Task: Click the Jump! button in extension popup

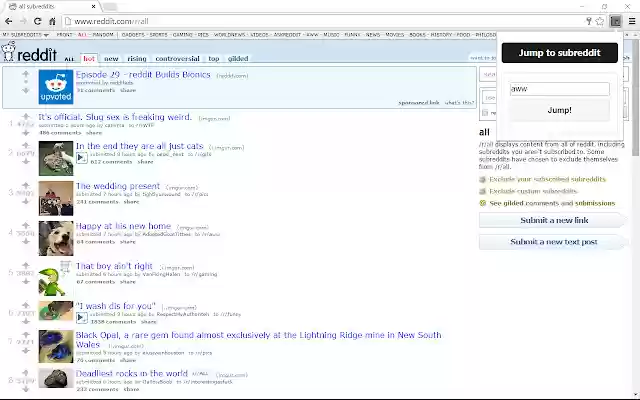Action: [x=559, y=110]
